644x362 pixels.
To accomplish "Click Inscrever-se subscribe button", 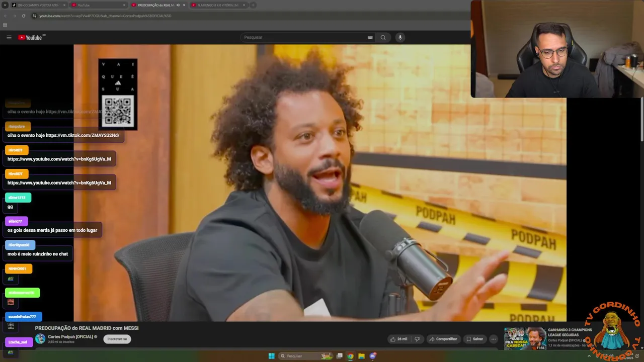I will [117, 339].
